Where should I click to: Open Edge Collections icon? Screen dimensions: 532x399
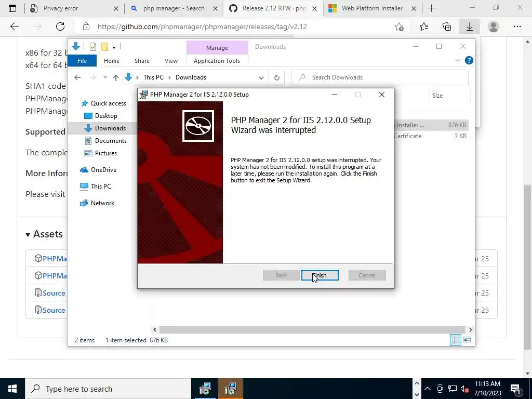pos(447,26)
